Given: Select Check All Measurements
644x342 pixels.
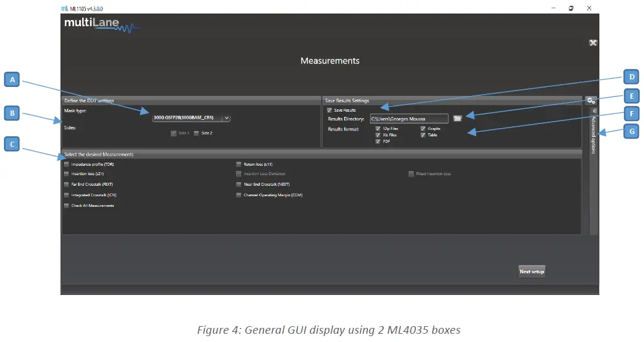Looking at the screenshot, I should pos(66,205).
